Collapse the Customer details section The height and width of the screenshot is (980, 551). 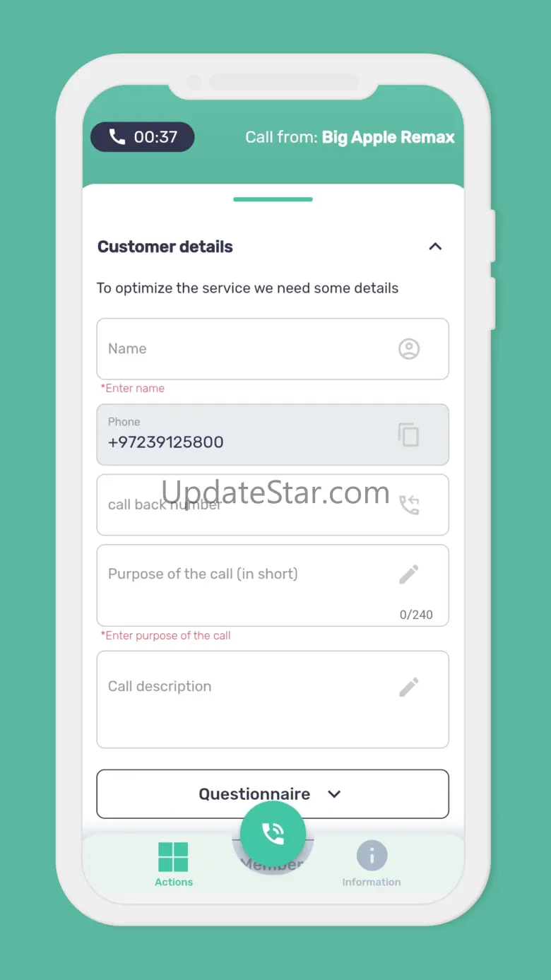pyautogui.click(x=435, y=247)
